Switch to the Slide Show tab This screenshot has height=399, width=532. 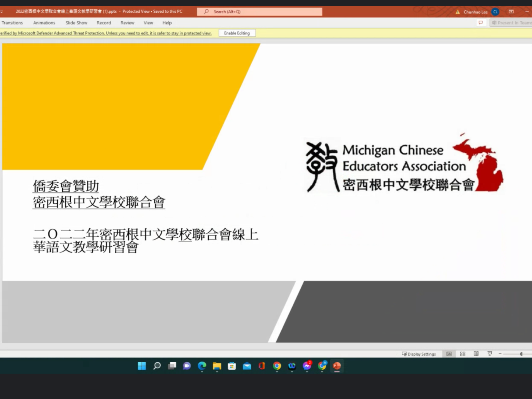(76, 23)
